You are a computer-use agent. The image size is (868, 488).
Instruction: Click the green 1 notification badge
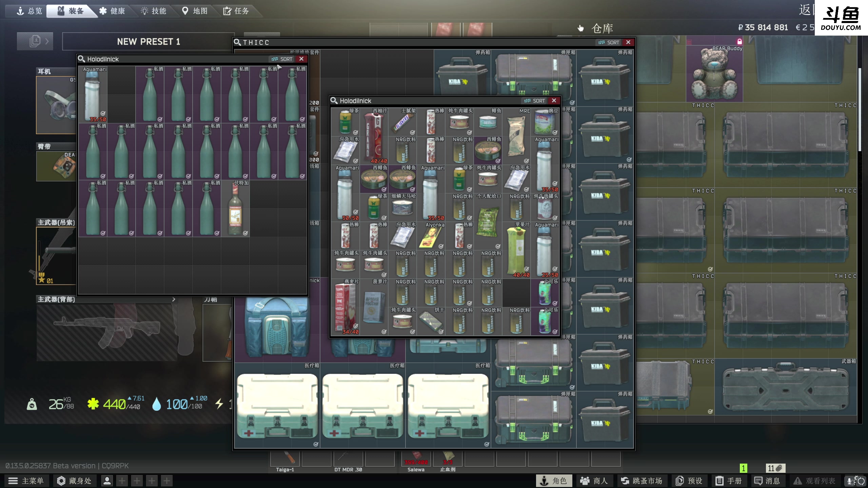coord(744,468)
